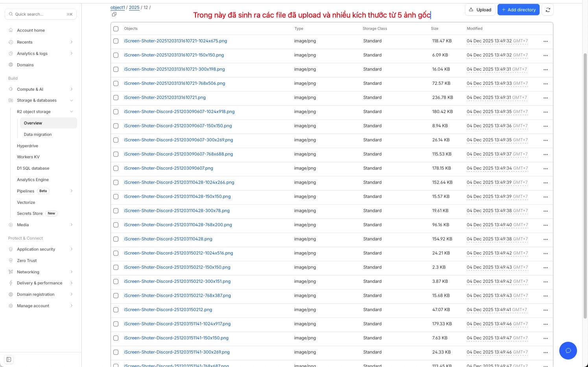Select Workers KV in the sidebar

point(28,157)
